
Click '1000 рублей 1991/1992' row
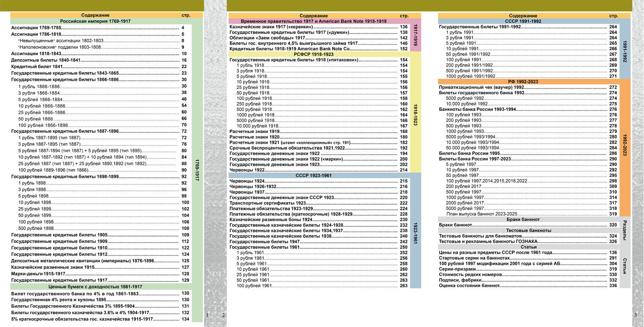531,76
